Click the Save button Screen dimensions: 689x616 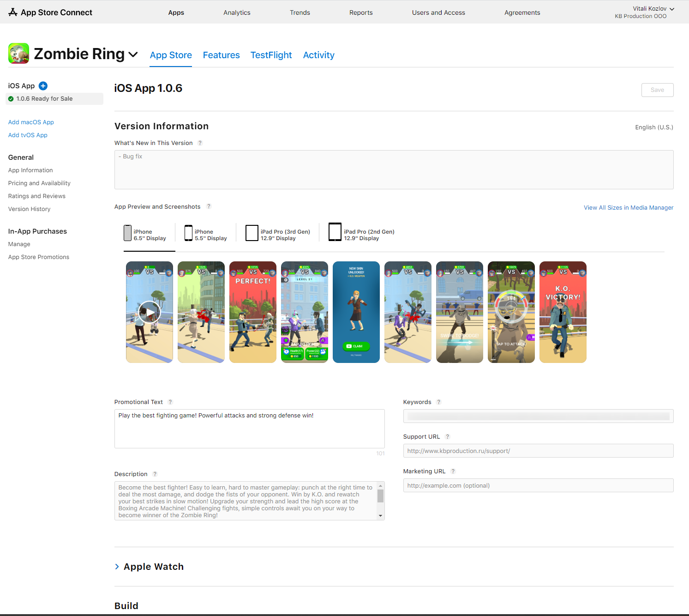657,90
